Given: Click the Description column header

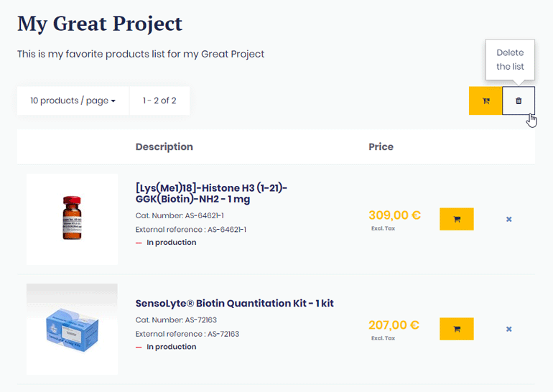Looking at the screenshot, I should [164, 146].
